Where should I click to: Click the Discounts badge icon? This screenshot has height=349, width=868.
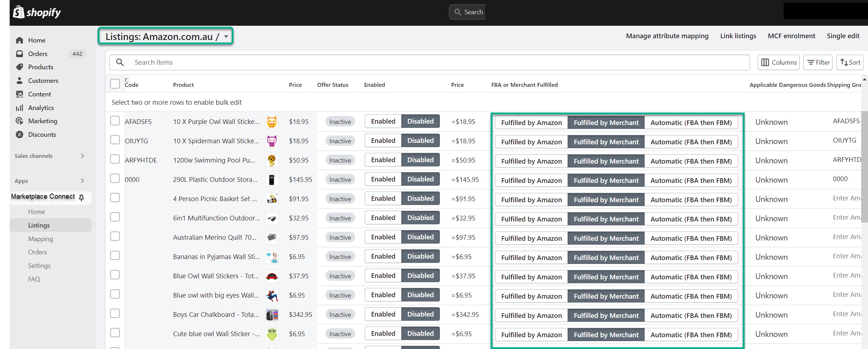pos(20,135)
